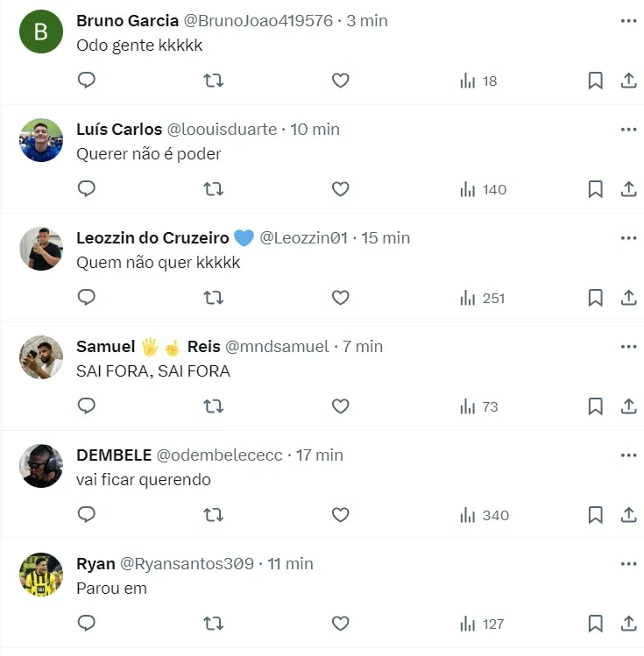Open more options for Bruno Garcia's tweet
The image size is (644, 656).
(x=628, y=20)
